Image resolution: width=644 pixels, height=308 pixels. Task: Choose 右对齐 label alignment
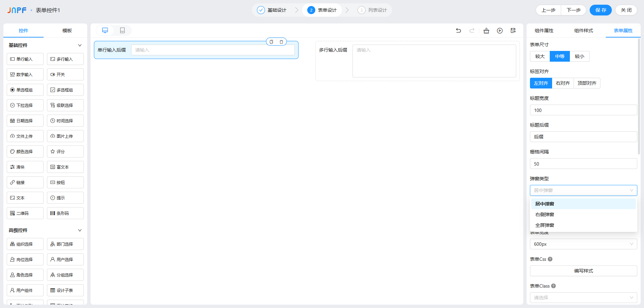(563, 83)
